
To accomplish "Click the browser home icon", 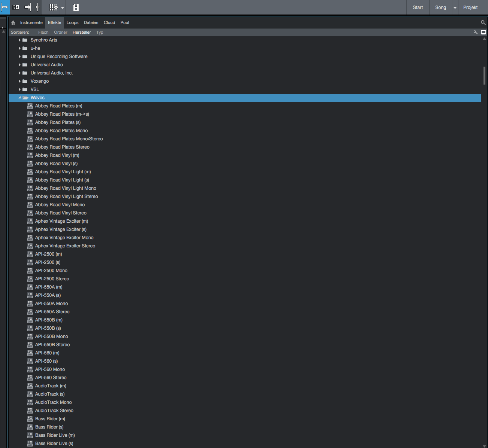I will click(13, 23).
